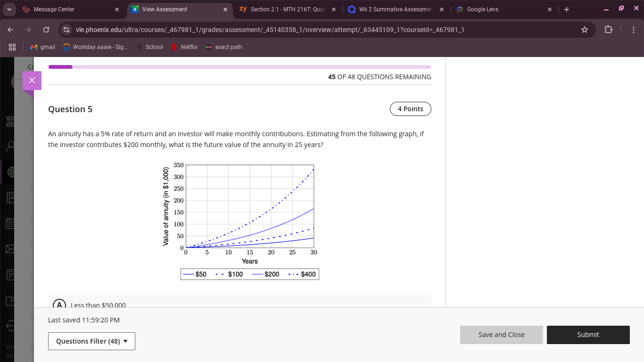
Task: Click the Last saved timestamp text
Action: [84, 320]
